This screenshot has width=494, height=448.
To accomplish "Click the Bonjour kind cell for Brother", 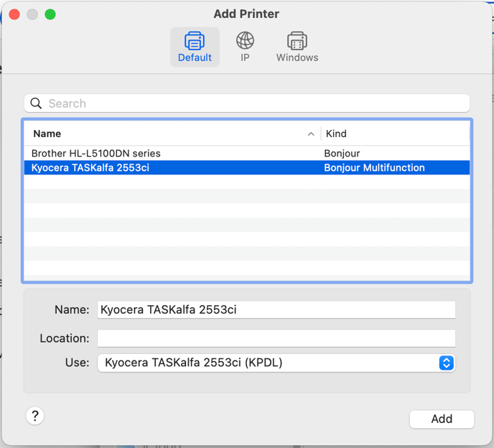I will pos(342,153).
